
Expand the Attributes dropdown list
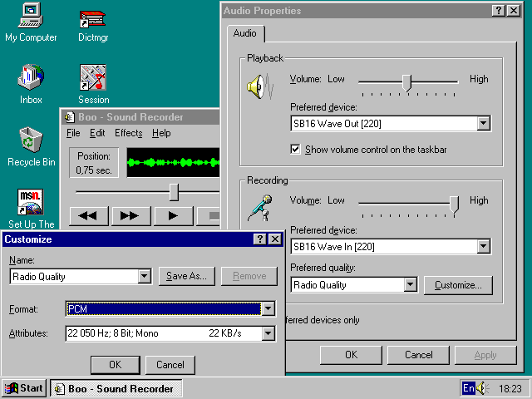tap(268, 333)
